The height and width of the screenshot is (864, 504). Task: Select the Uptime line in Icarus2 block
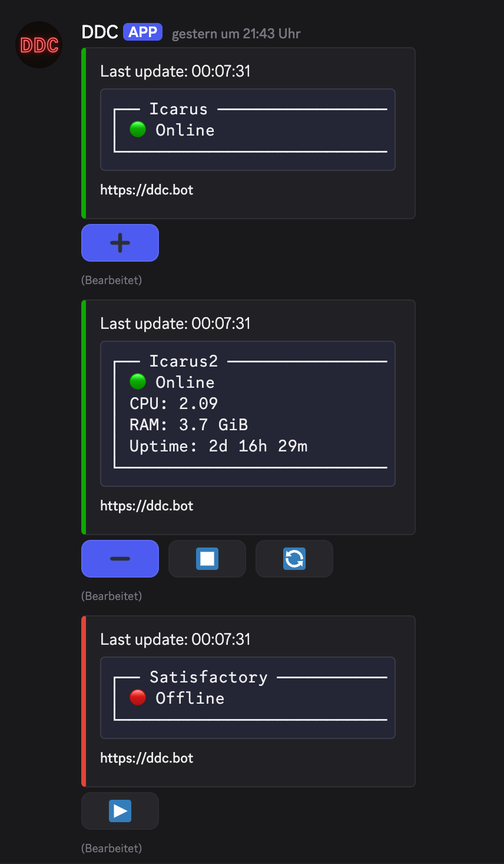tap(218, 446)
